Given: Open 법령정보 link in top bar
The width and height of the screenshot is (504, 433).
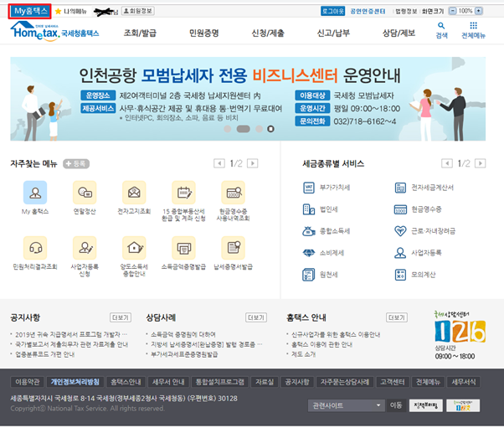Looking at the screenshot, I should point(406,11).
